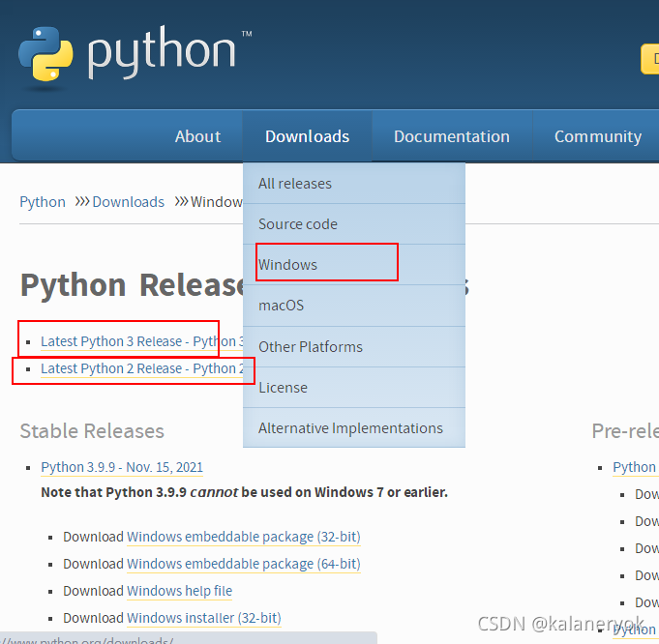Download Windows embeddable package (64-bit)

click(x=244, y=564)
